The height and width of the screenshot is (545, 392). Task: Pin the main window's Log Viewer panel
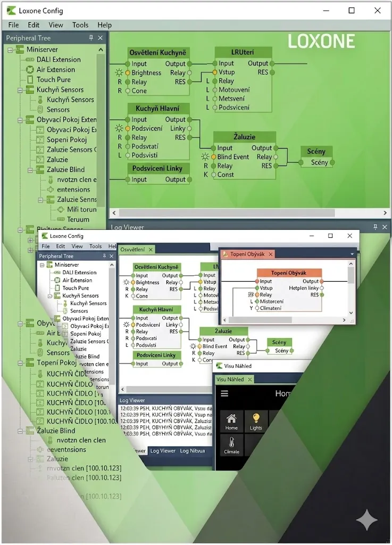pos(376,227)
